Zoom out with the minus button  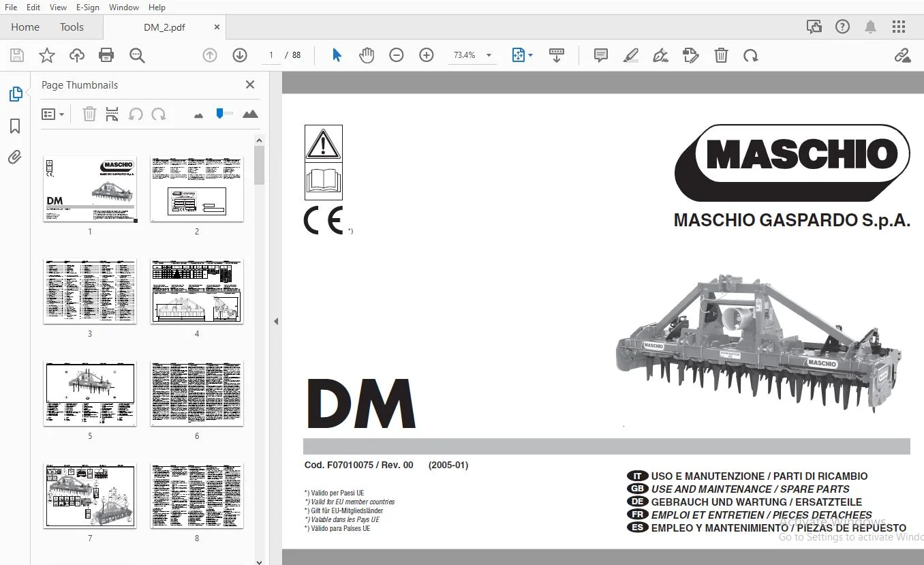click(x=397, y=55)
